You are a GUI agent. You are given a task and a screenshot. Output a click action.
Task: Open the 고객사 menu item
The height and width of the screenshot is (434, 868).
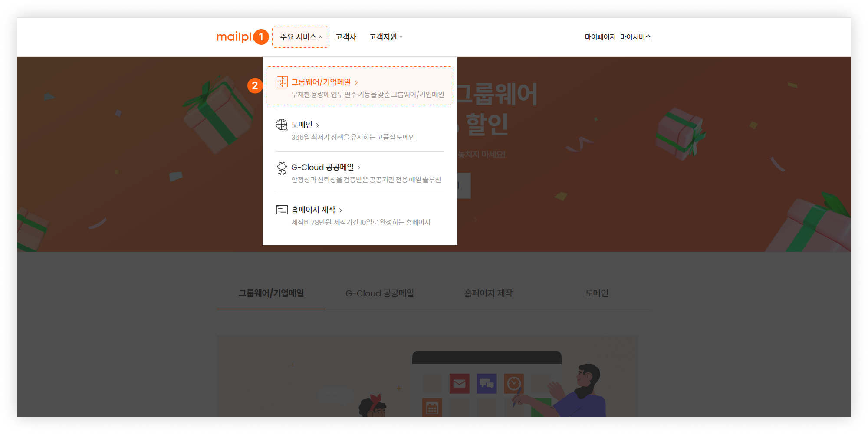coord(346,37)
